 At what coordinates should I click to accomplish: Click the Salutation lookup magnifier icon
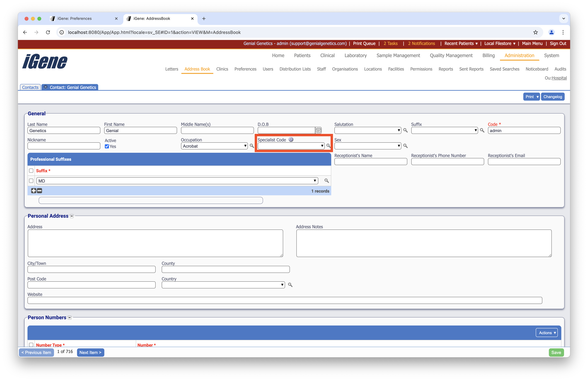(405, 130)
